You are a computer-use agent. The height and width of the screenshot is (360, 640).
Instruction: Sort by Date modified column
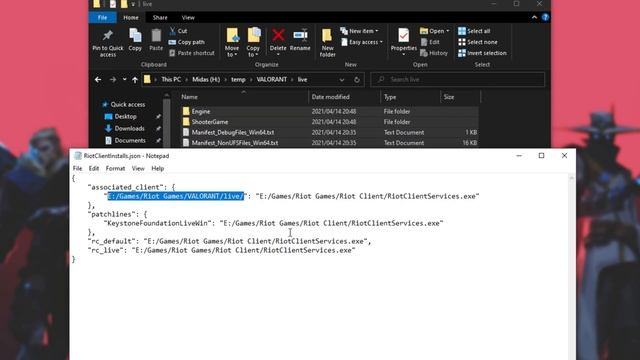pos(331,97)
